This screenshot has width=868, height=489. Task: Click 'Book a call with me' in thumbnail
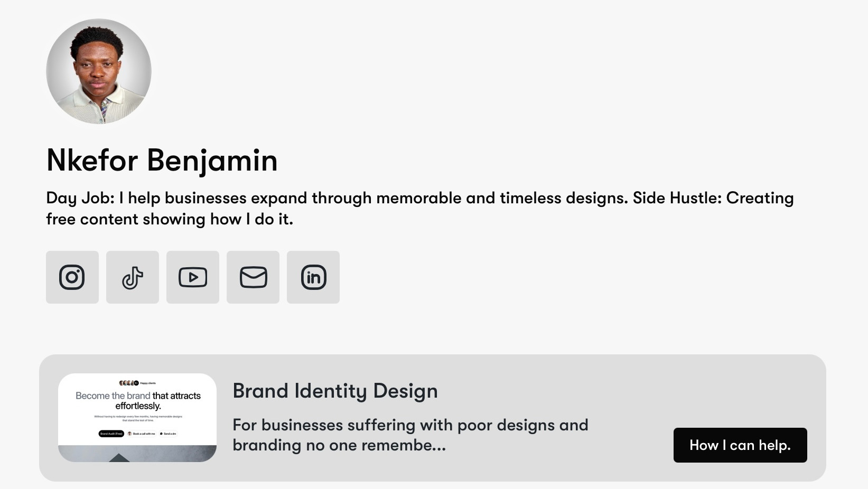point(142,434)
